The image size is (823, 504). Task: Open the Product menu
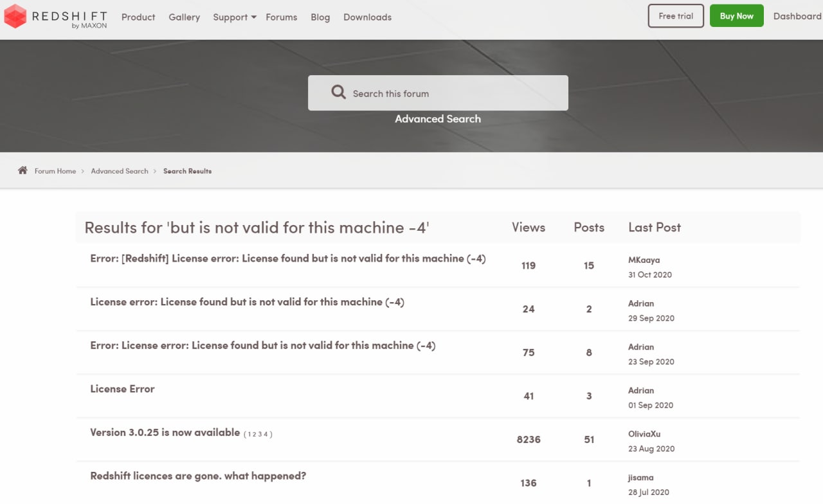tap(138, 17)
